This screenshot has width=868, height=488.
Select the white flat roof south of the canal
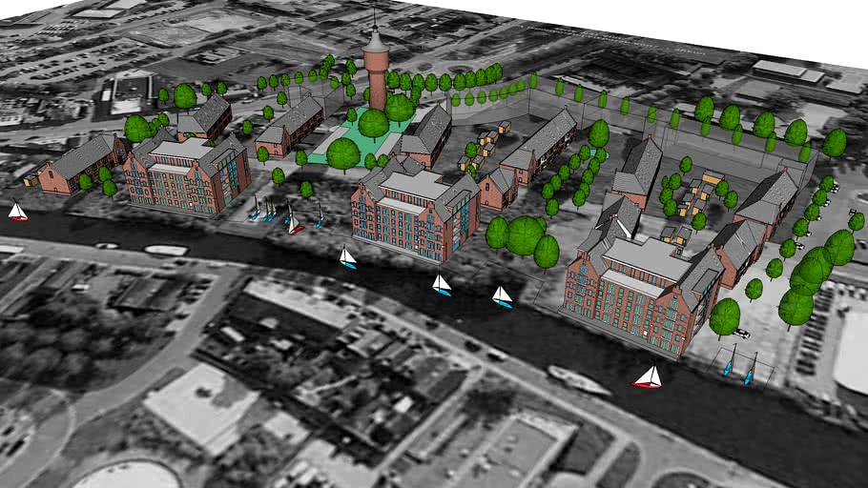coord(198,407)
